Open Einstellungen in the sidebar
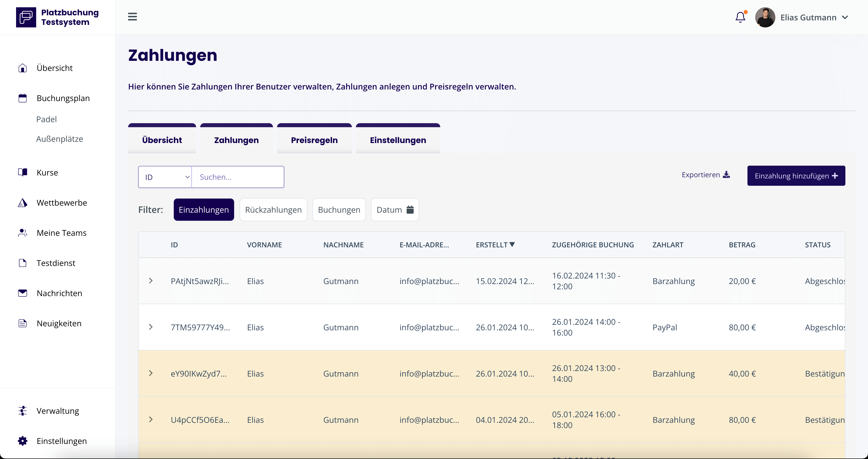This screenshot has height=459, width=868. [62, 441]
